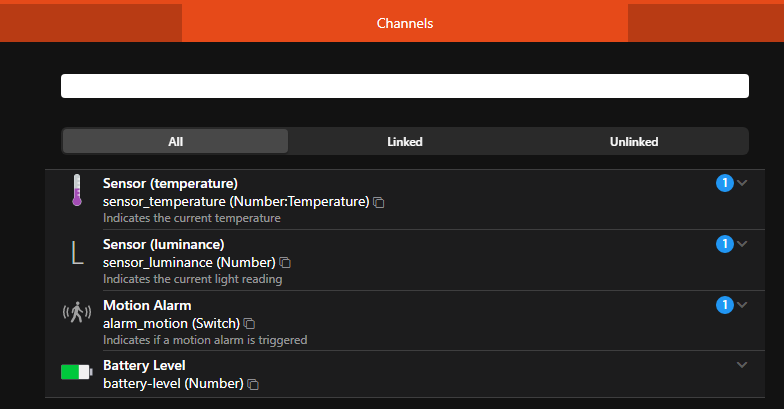This screenshot has width=784, height=409.
Task: Expand the Sensor (temperature) channel chevron
Action: point(742,183)
